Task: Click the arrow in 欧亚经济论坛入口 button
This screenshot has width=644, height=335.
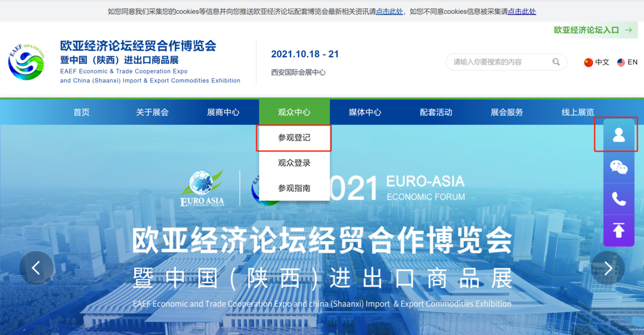Action: (x=628, y=30)
